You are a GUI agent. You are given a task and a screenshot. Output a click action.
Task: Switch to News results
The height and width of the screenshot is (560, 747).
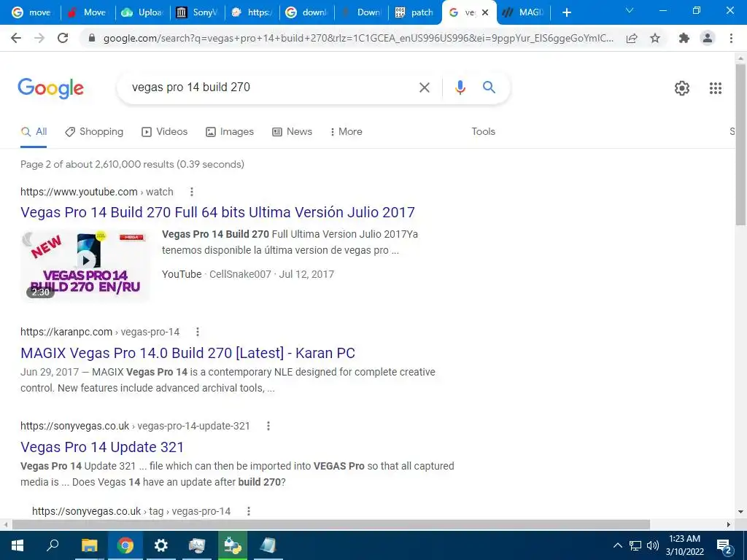click(x=292, y=132)
